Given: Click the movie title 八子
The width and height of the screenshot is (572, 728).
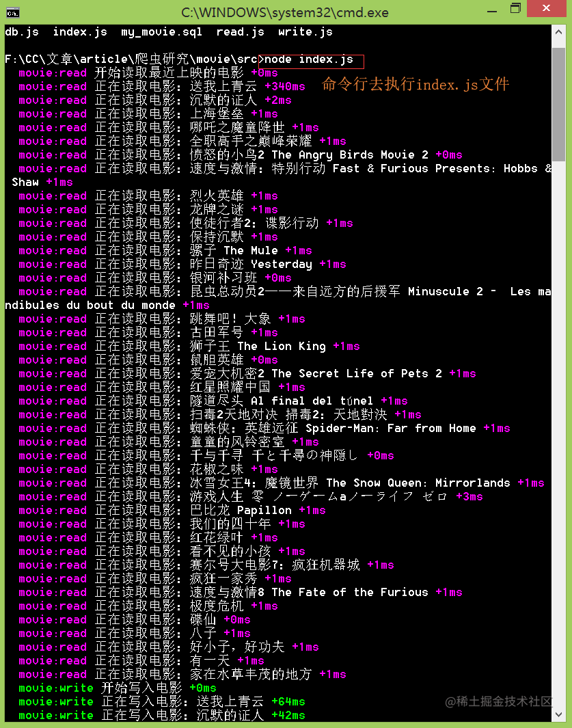Looking at the screenshot, I should click(204, 633).
